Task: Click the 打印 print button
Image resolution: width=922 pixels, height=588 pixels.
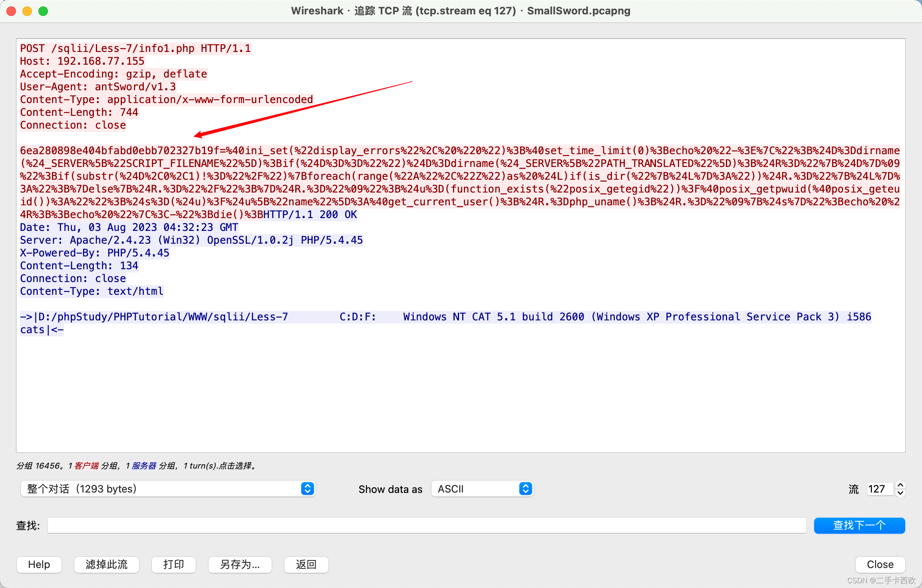Action: click(173, 564)
